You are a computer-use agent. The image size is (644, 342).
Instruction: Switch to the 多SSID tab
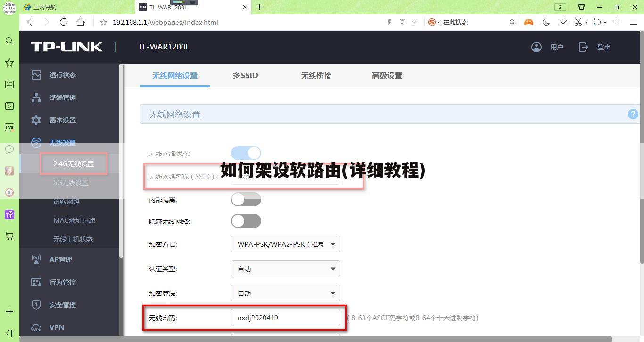245,75
